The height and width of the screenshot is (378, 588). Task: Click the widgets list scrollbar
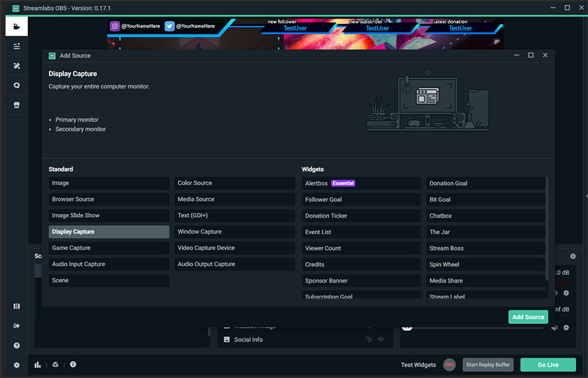546,229
